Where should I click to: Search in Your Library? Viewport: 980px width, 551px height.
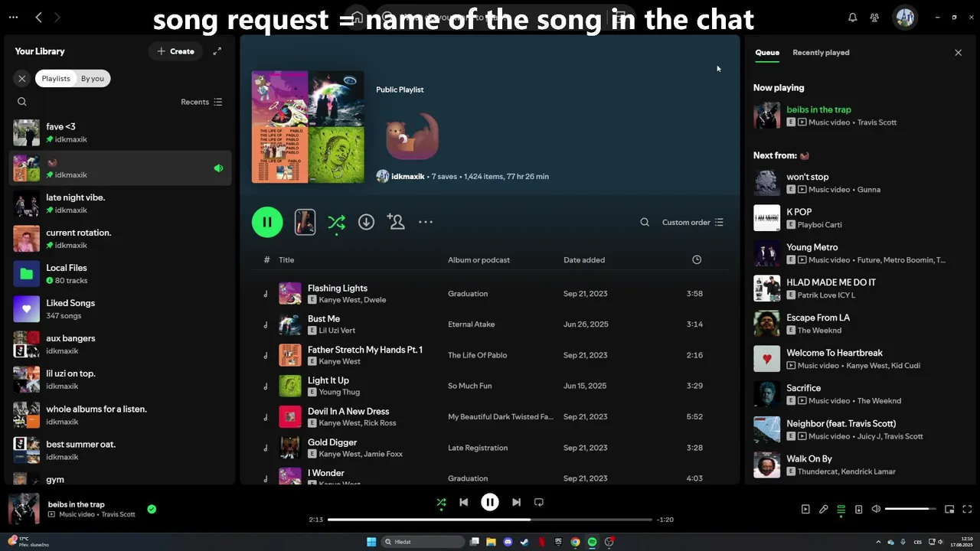pos(21,102)
